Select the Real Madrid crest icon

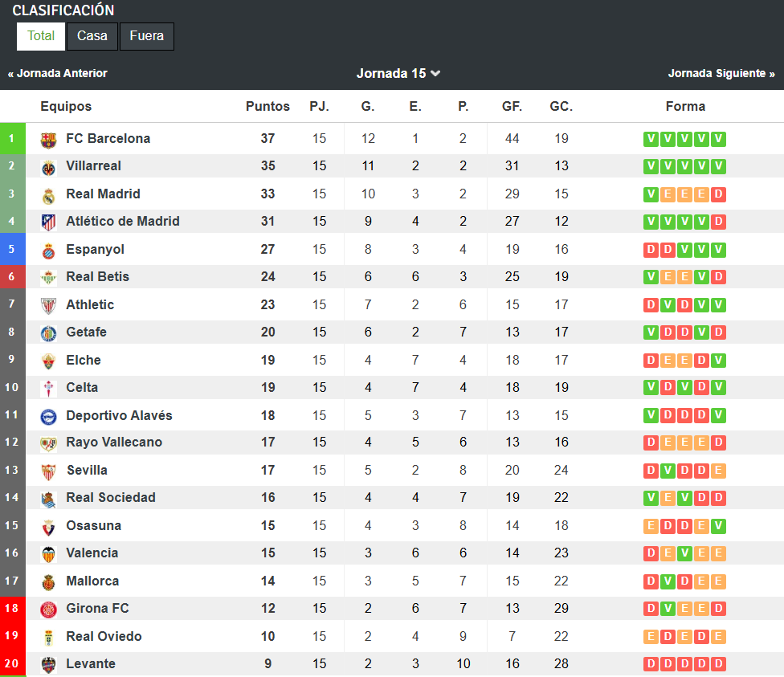pos(48,196)
